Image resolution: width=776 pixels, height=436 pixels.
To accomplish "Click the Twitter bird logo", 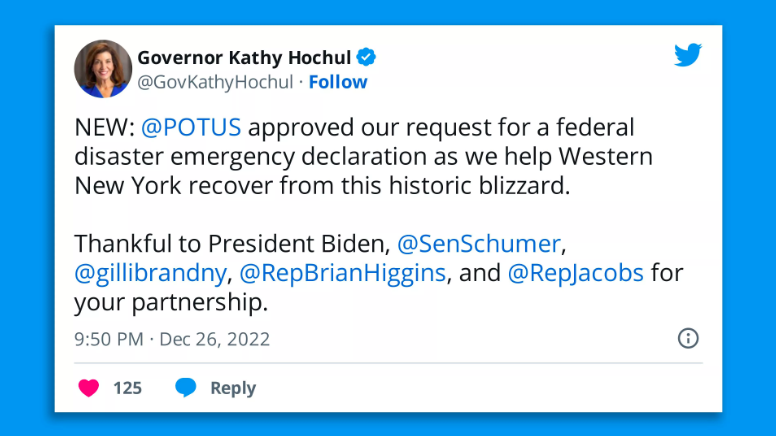I will tap(688, 56).
